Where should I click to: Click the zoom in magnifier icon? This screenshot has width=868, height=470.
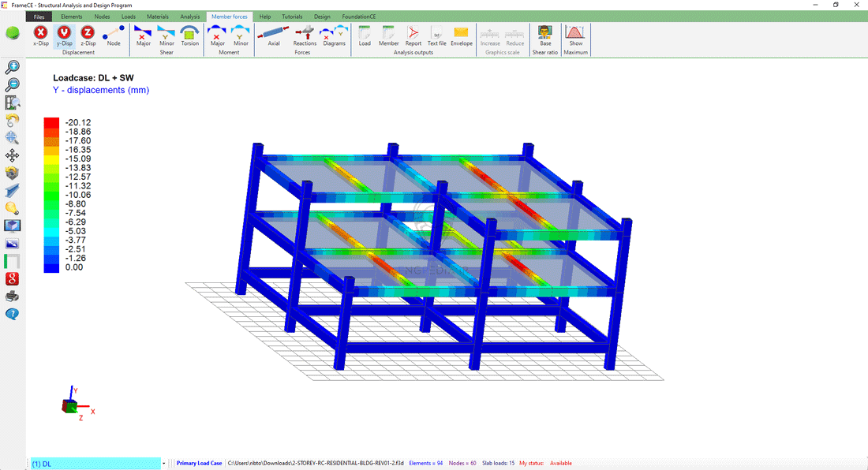(x=13, y=68)
